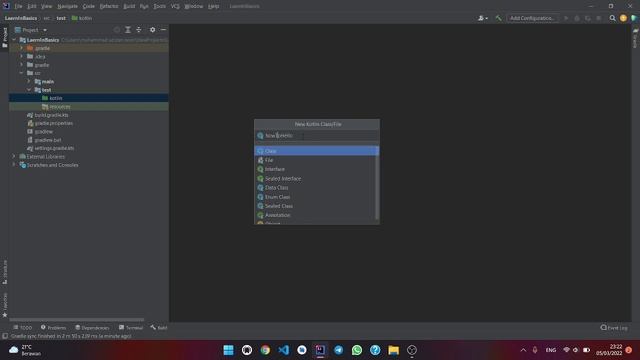This screenshot has width=640, height=360.
Task: Open the Dependencies tool window tab
Action: point(92,327)
